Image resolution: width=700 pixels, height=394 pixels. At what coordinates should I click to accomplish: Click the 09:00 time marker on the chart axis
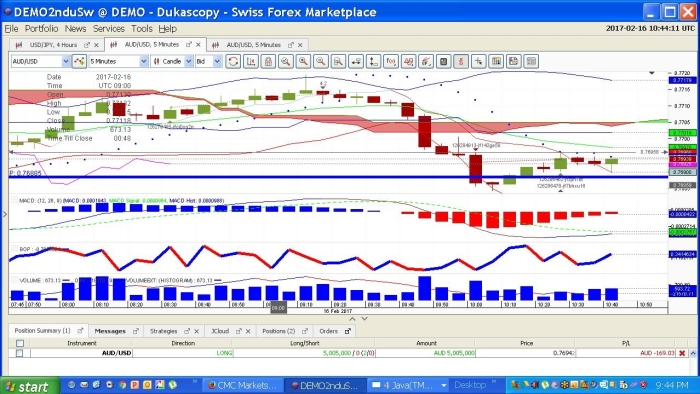[278, 308]
